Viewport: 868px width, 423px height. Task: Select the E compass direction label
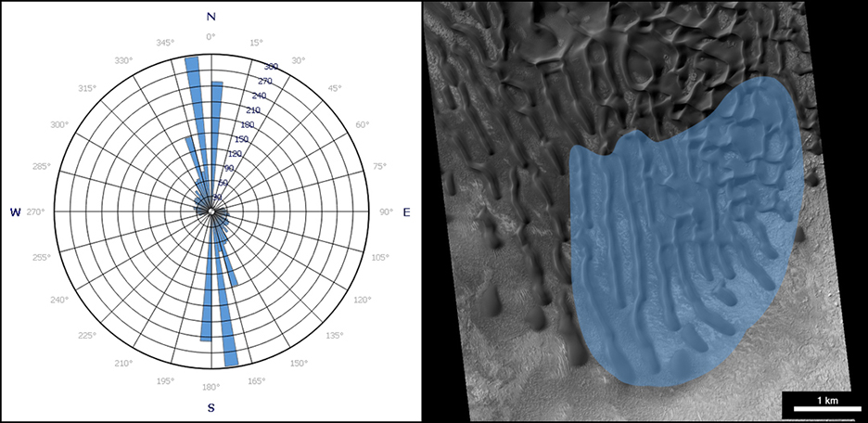click(x=406, y=212)
